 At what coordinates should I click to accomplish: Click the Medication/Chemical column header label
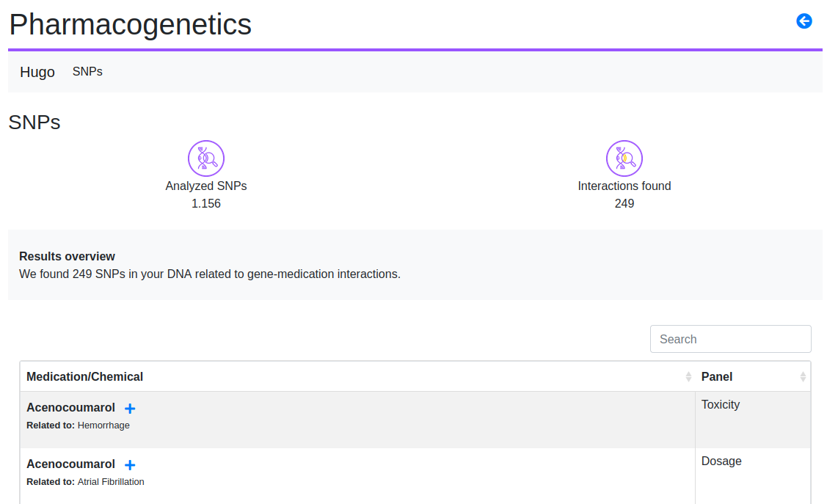[84, 377]
